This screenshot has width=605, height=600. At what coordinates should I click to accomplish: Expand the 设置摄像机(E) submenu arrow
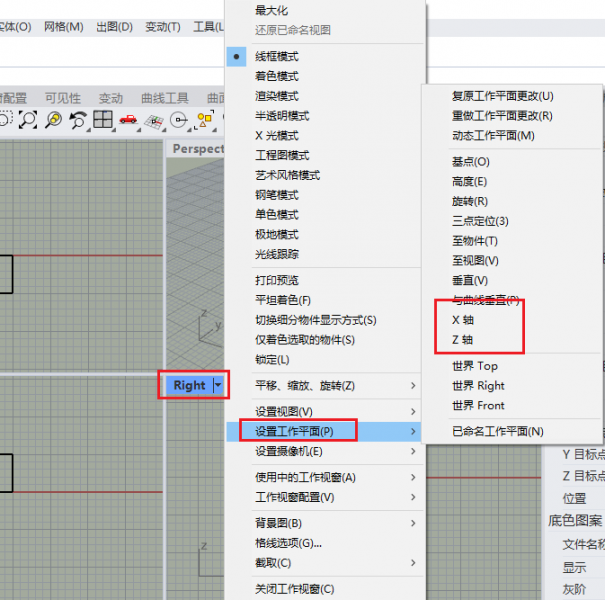(x=413, y=451)
